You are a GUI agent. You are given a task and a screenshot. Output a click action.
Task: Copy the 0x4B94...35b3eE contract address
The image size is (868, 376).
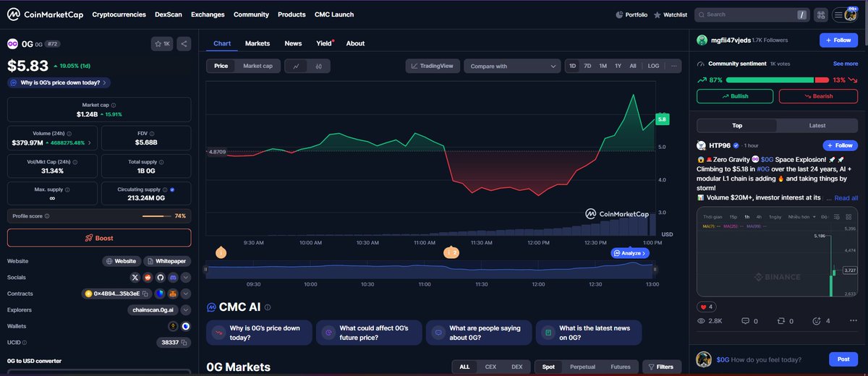click(x=145, y=294)
